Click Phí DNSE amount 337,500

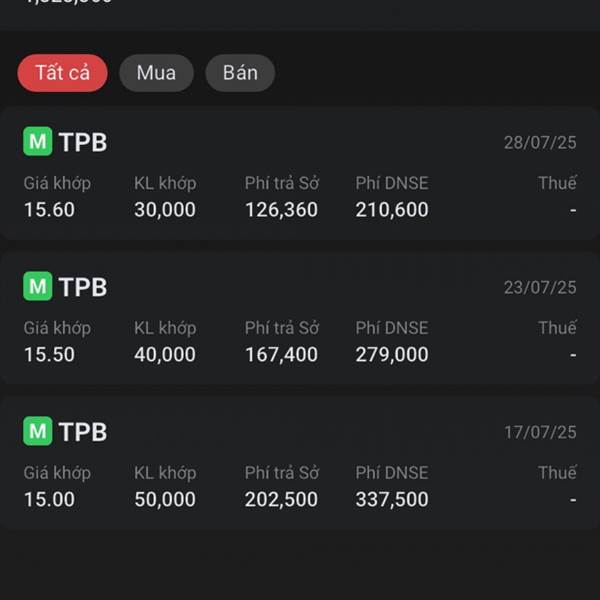[x=392, y=499]
